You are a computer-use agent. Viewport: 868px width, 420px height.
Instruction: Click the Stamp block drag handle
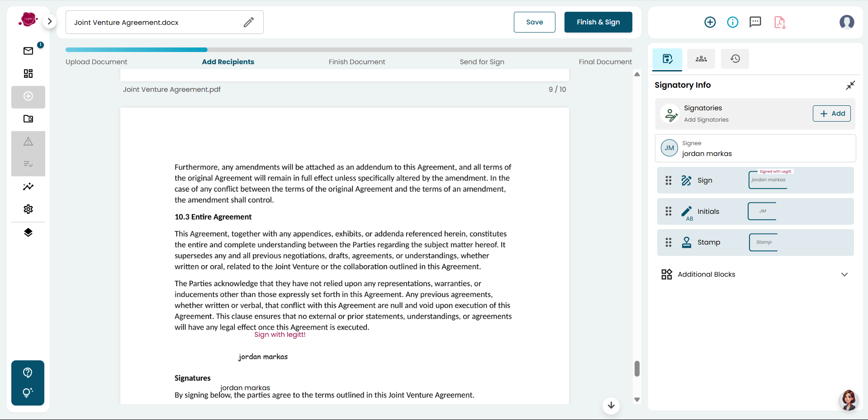pyautogui.click(x=669, y=242)
